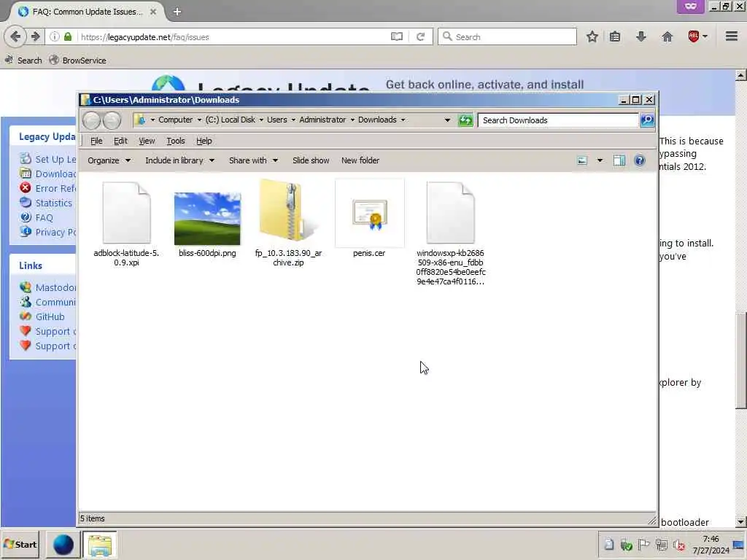The width and height of the screenshot is (747, 560).
Task: Open the Firefox hamburger menu
Action: tap(732, 36)
